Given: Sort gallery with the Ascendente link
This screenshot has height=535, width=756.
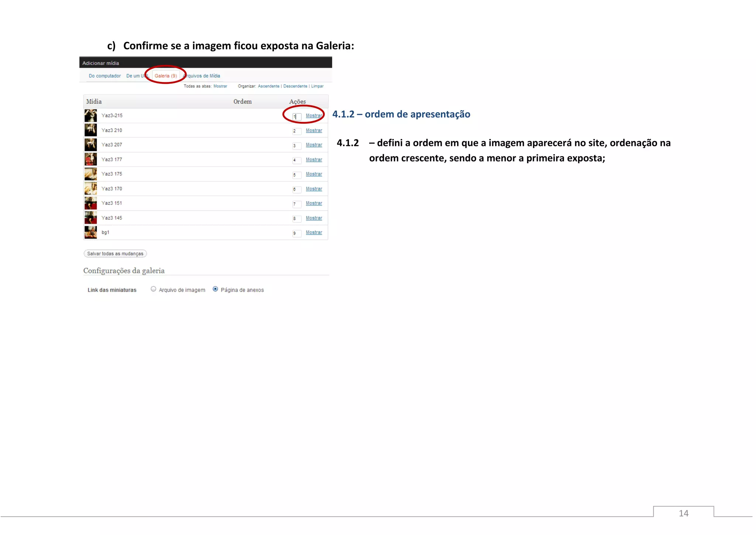Looking at the screenshot, I should point(268,86).
